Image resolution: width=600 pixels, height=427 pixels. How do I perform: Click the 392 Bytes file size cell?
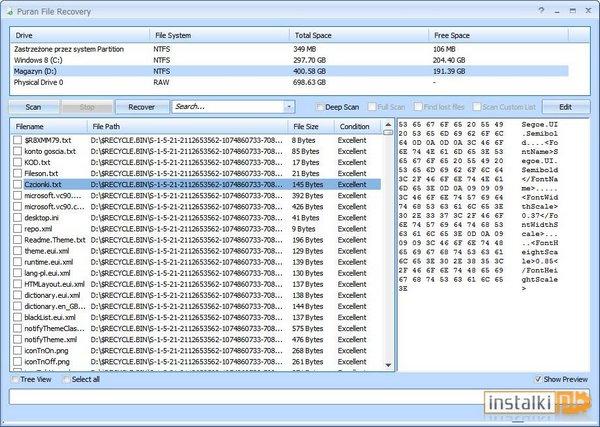point(307,196)
